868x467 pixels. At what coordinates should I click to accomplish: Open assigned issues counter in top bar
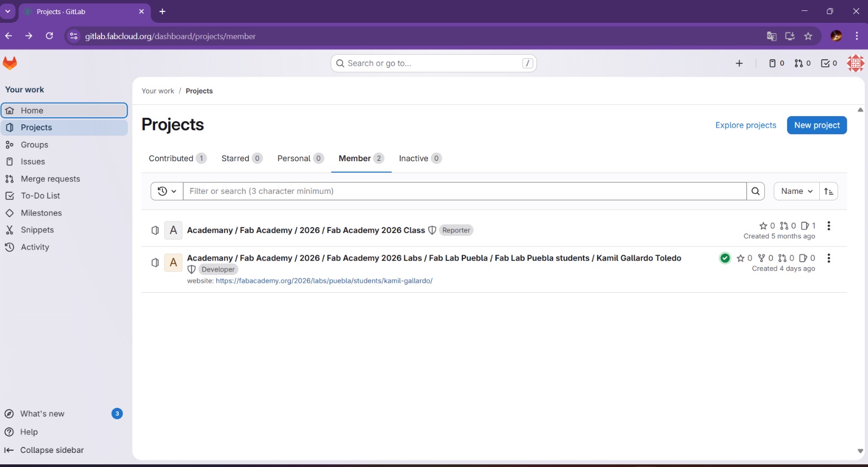(x=776, y=64)
